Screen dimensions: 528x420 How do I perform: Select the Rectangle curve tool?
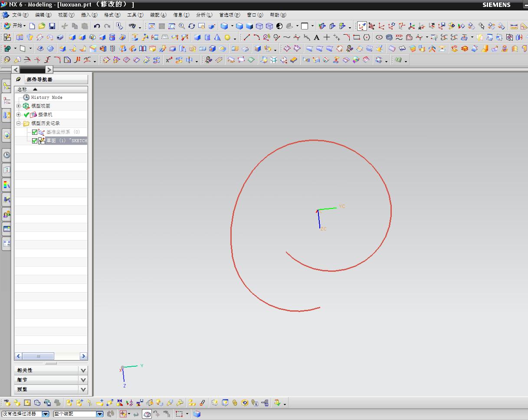357,37
